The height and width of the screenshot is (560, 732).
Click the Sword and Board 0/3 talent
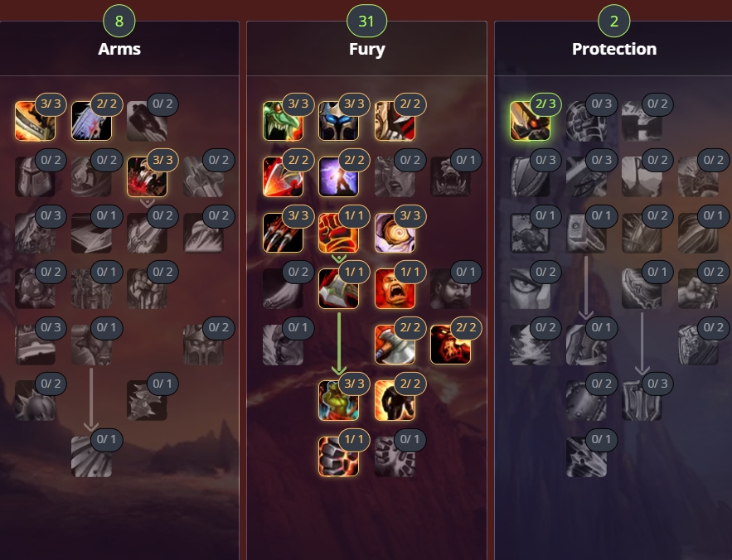(642, 400)
